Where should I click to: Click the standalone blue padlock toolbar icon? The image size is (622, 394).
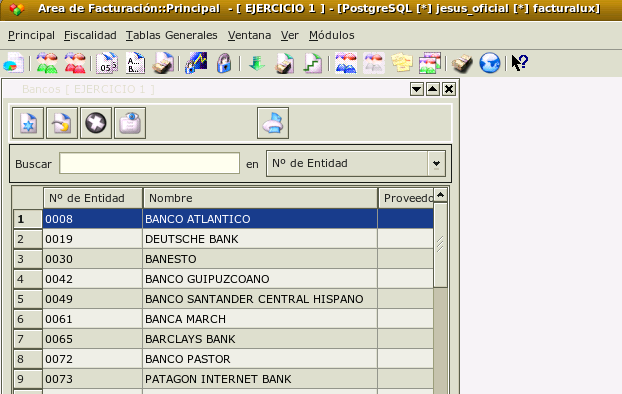point(224,63)
